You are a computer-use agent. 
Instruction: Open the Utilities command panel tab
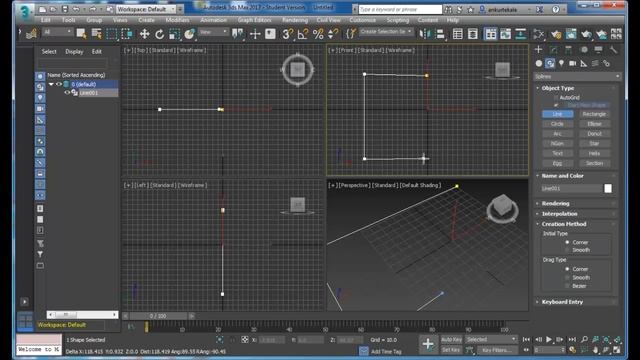(613, 50)
